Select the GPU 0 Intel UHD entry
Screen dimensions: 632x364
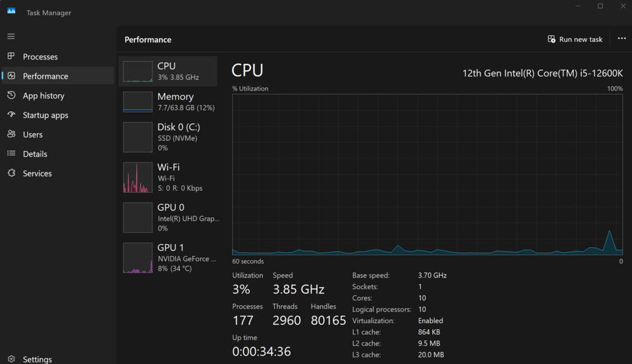click(x=168, y=217)
